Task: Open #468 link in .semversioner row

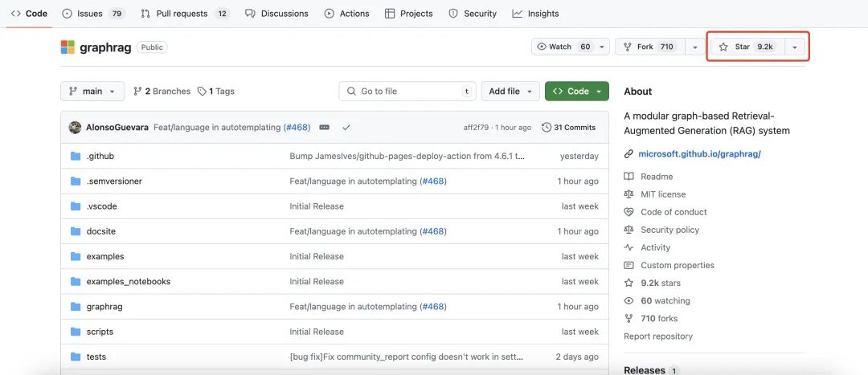Action: click(433, 181)
